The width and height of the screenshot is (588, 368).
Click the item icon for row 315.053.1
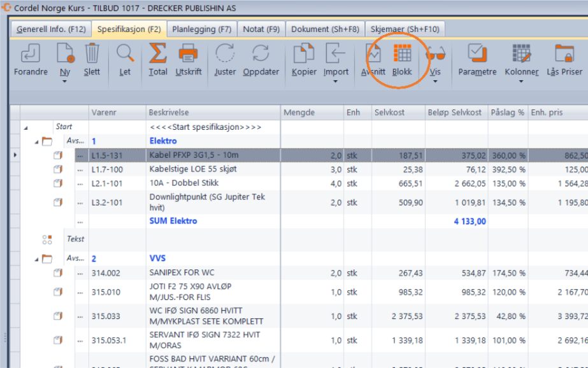point(58,340)
